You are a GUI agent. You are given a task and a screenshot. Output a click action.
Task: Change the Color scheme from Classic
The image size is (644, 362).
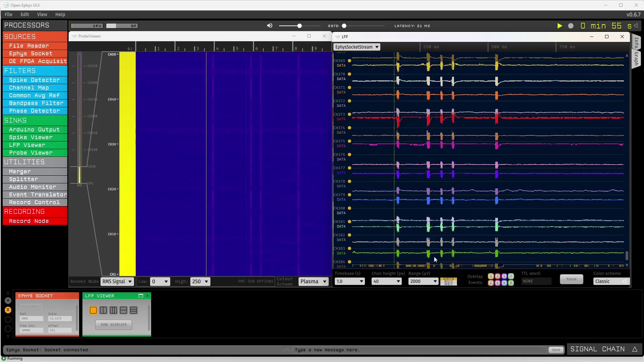[610, 281]
